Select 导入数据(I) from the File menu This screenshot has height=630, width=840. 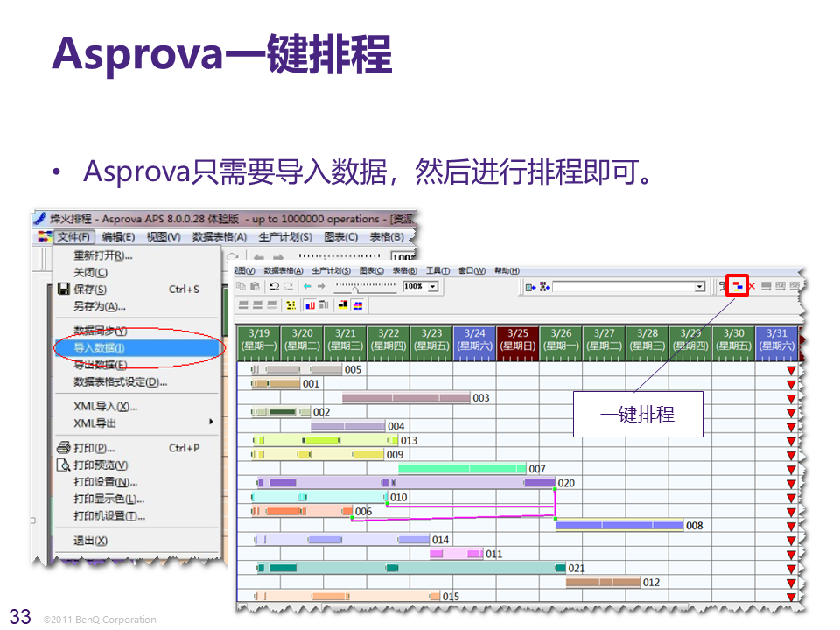[138, 347]
